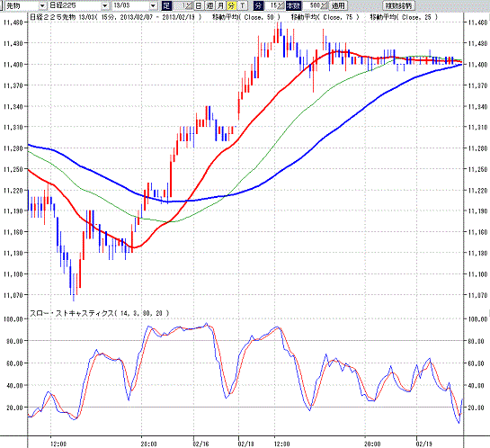
Task: Toggle the highlighted minute (分) period button
Action: click(231, 5)
